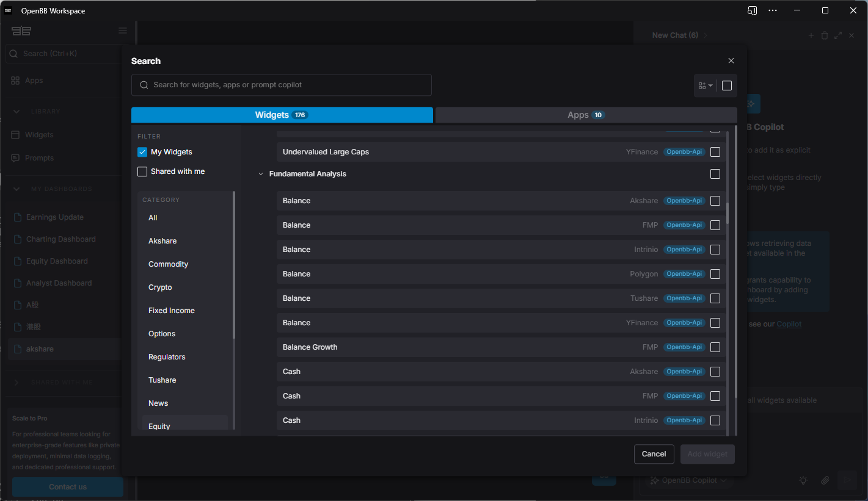Enable the Shared with me filter
Screen dimensions: 868x501
[x=142, y=171]
